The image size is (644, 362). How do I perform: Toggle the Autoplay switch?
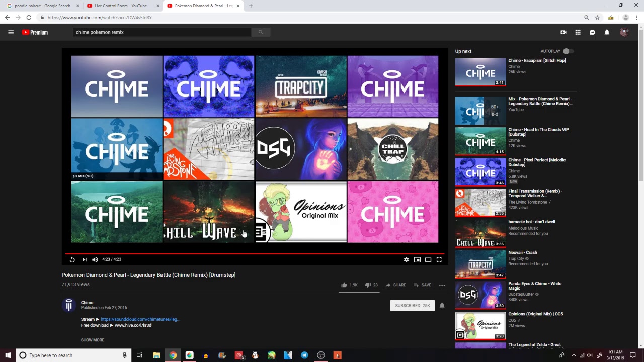pyautogui.click(x=568, y=51)
